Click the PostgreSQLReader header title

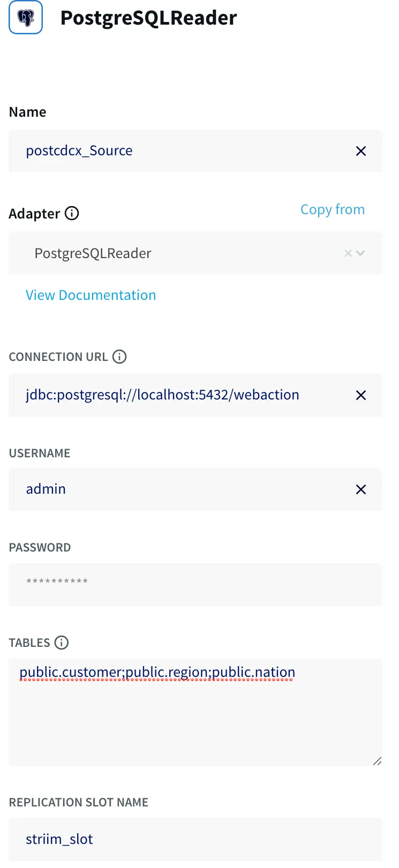[148, 18]
